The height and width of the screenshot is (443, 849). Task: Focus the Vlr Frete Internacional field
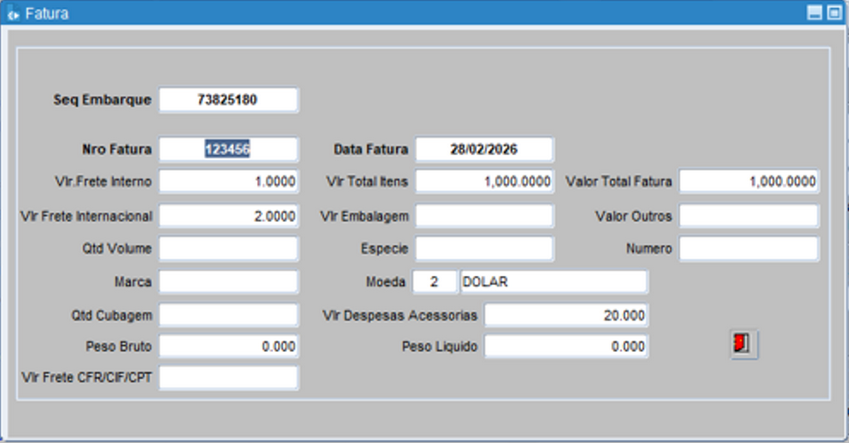228,216
